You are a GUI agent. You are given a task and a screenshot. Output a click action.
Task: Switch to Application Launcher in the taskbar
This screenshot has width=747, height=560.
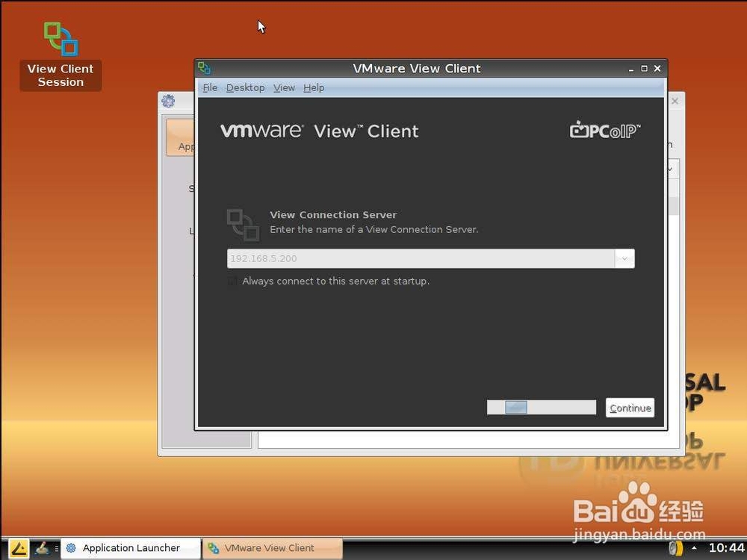tap(130, 548)
